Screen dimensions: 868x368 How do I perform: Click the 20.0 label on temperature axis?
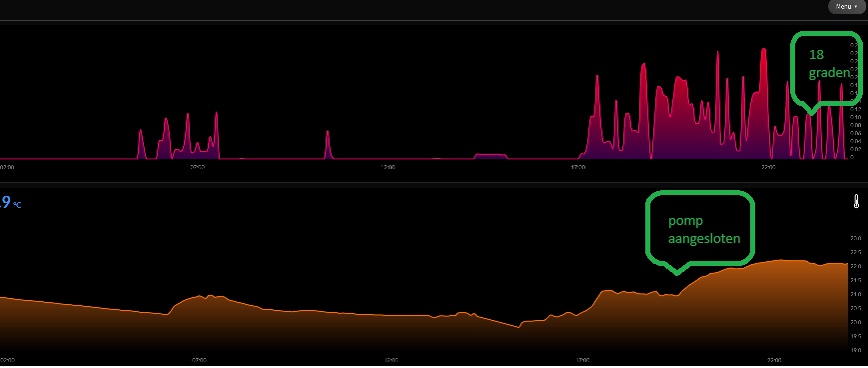pyautogui.click(x=856, y=322)
